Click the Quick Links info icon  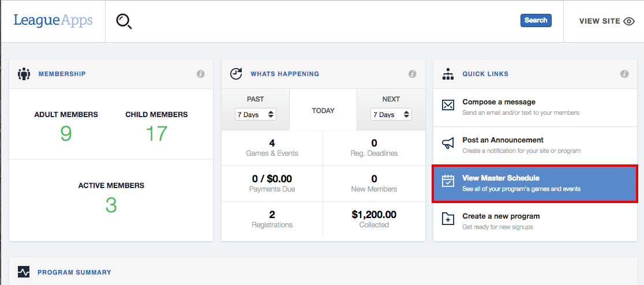point(624,74)
